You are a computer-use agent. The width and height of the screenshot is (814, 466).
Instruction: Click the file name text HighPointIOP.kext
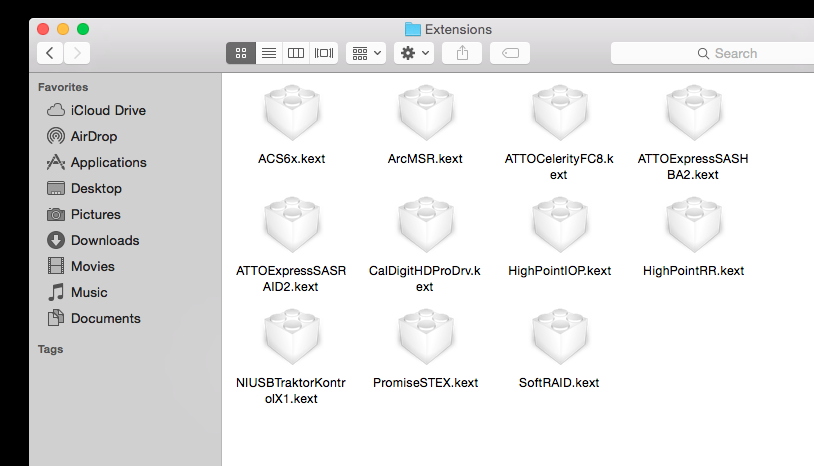point(560,271)
